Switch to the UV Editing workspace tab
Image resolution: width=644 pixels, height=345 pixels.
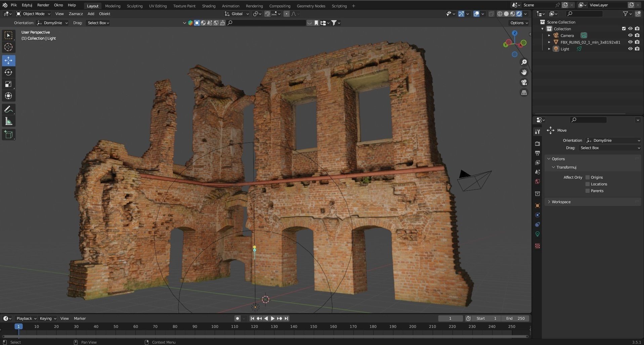tap(158, 6)
